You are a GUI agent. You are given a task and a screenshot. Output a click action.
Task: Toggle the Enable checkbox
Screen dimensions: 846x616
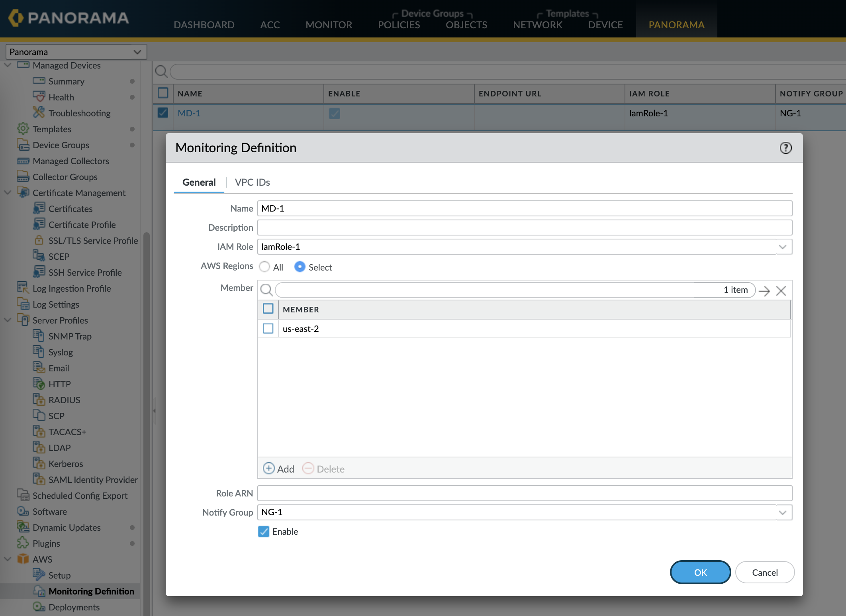tap(264, 531)
